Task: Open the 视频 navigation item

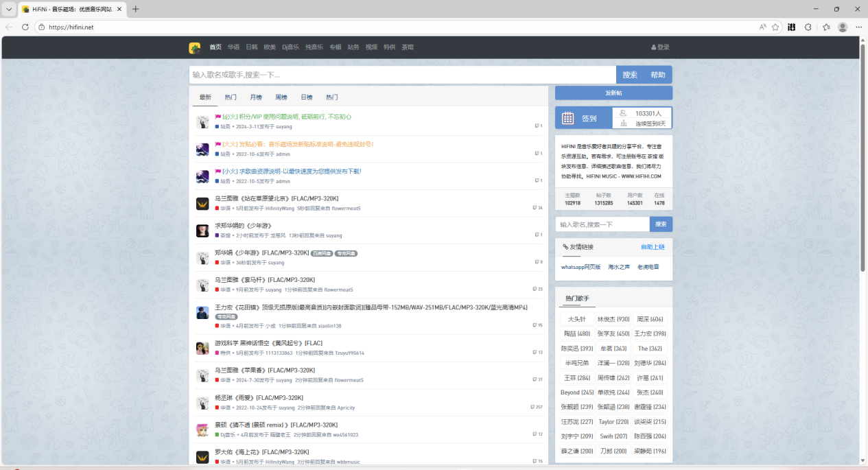Action: click(x=371, y=47)
